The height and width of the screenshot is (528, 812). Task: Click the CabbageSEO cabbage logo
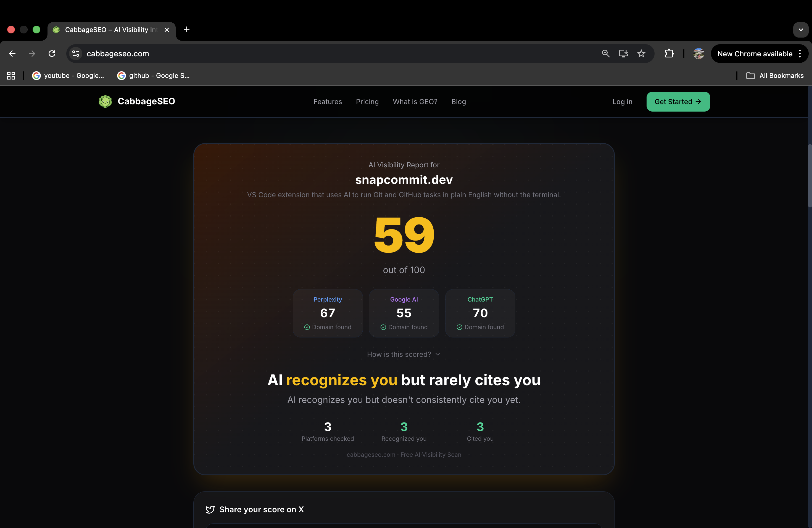coord(106,101)
